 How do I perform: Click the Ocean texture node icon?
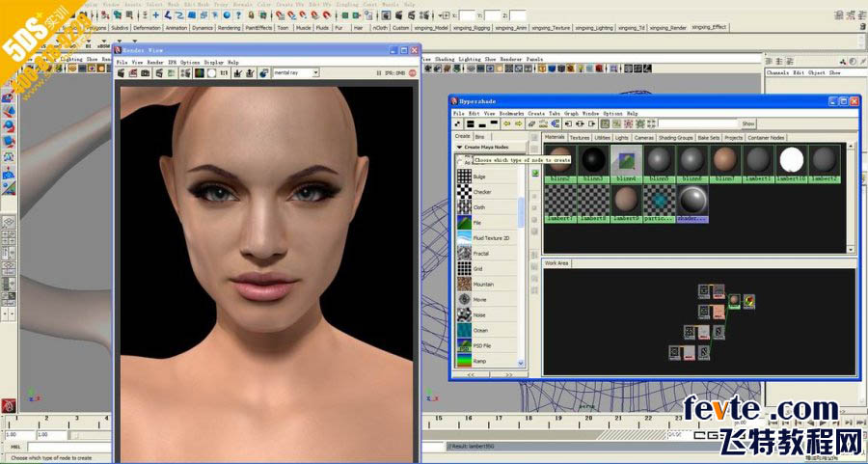(464, 330)
